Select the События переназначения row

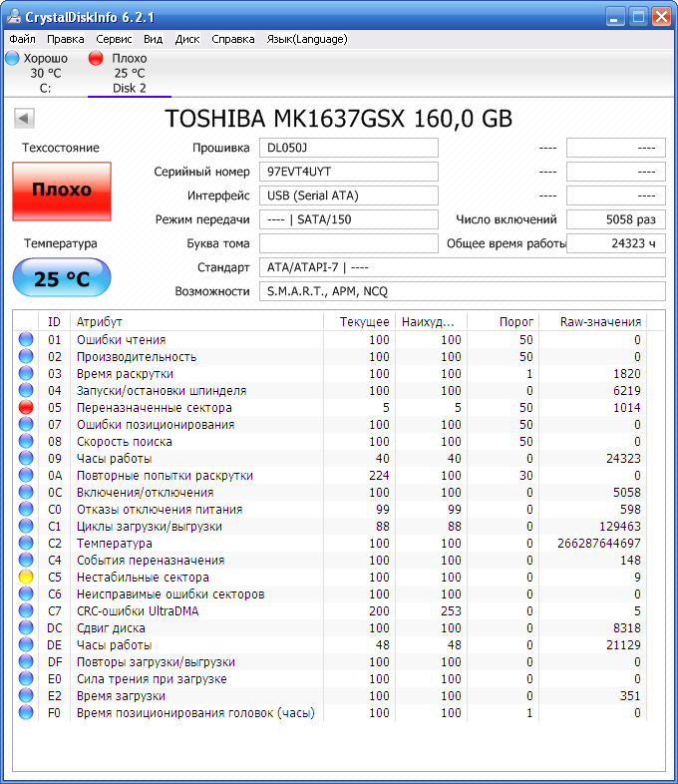[330, 560]
